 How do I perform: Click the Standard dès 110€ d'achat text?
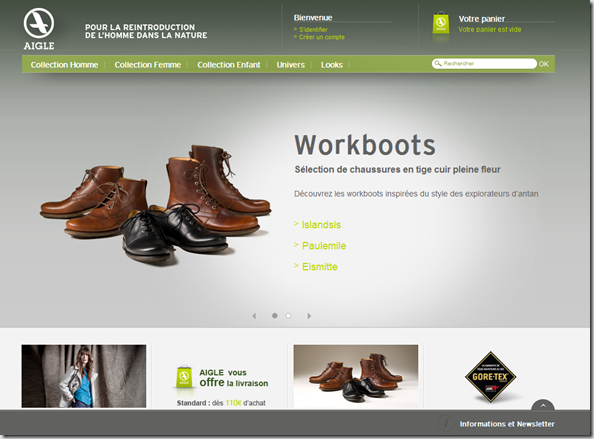point(221,403)
